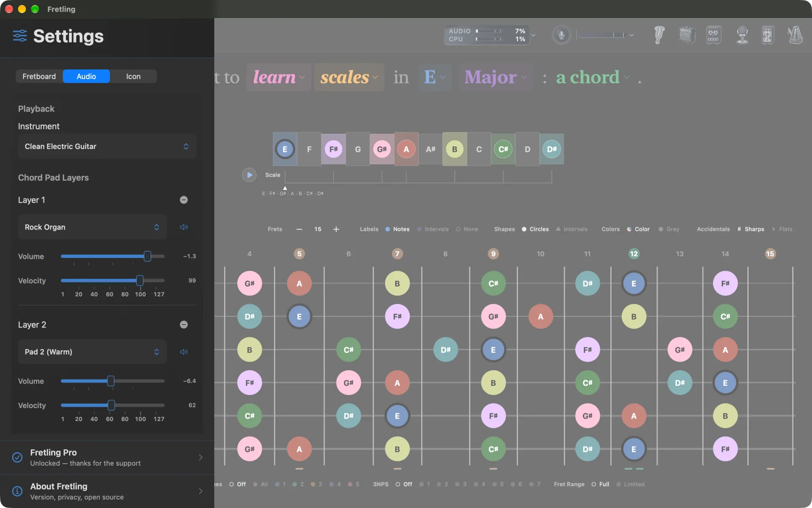Screen dimensions: 812x508
Task: Preview the Rock Organ layer sound
Action: pos(184,227)
